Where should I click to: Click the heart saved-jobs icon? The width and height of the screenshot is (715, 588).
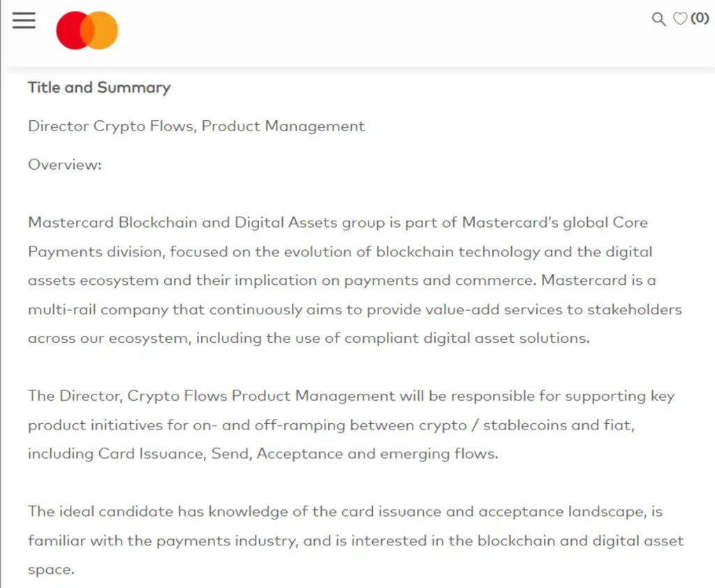679,20
